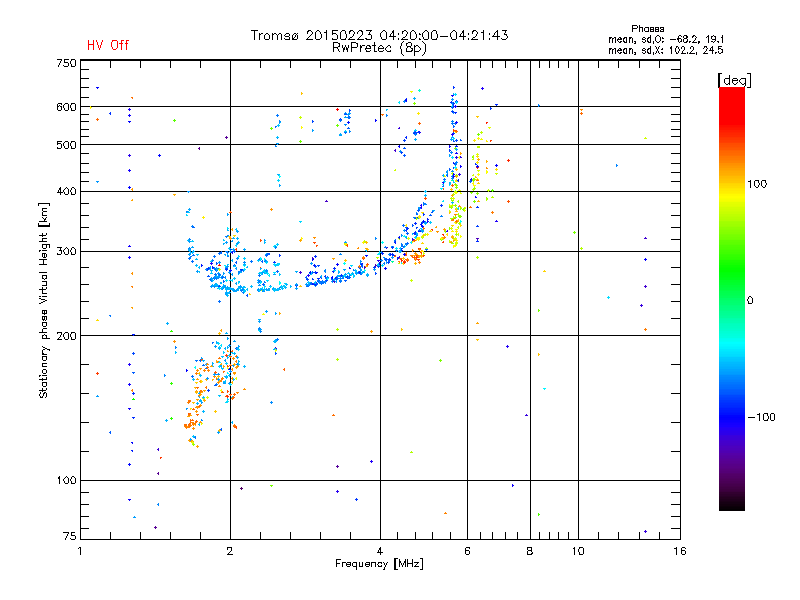Screen dimensions: 800x600
Task: Click the y-axis tick label 200
Action: 66,336
